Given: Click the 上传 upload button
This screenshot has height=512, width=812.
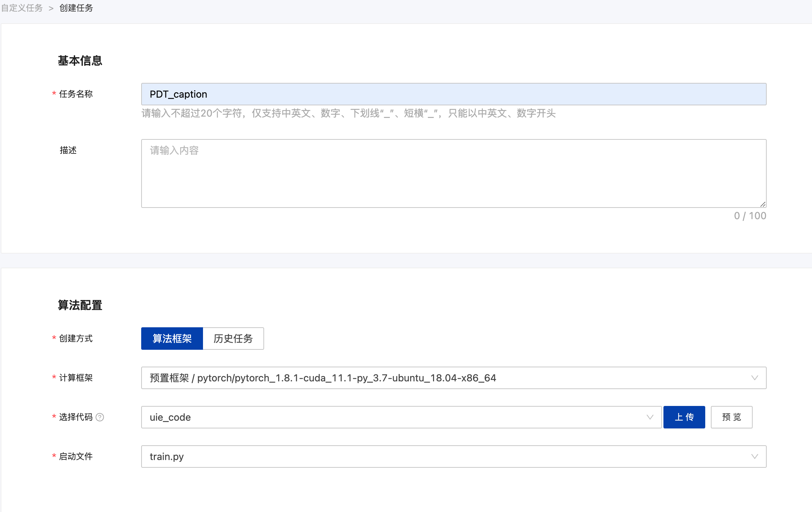Looking at the screenshot, I should tap(684, 417).
